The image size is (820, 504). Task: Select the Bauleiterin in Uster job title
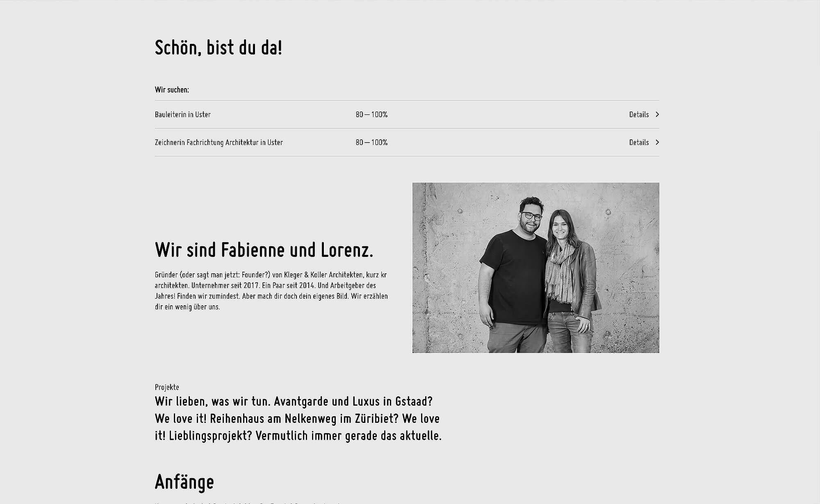point(183,114)
